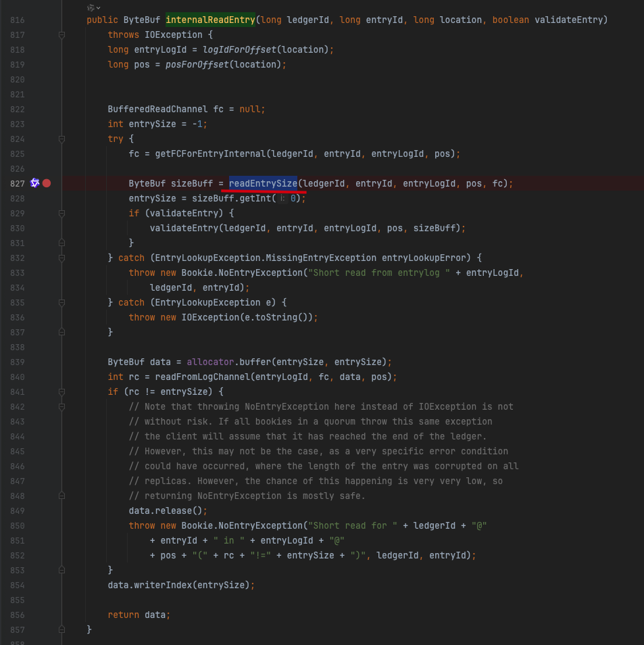Click the comment on line 842 about NoEntryException

coord(321,407)
